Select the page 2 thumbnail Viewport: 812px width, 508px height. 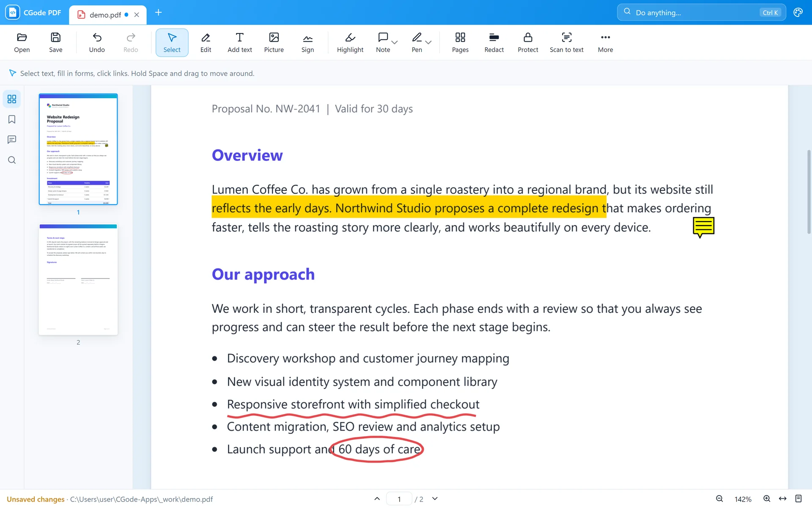78,279
